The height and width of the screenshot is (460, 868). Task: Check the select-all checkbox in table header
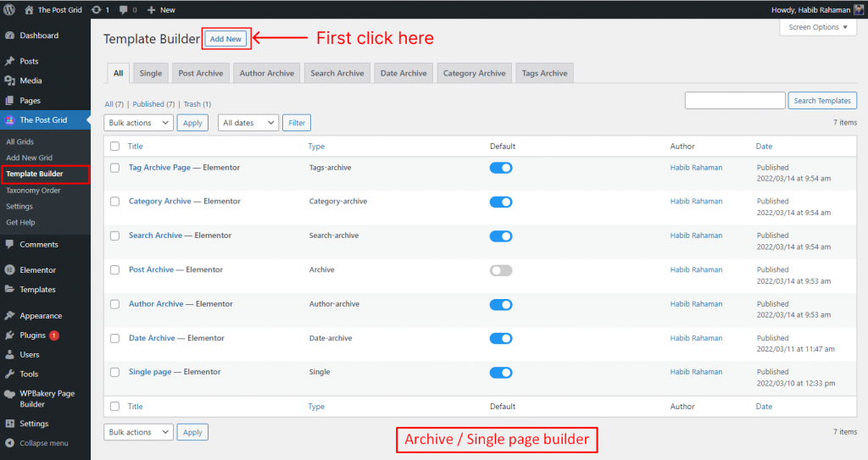(114, 147)
